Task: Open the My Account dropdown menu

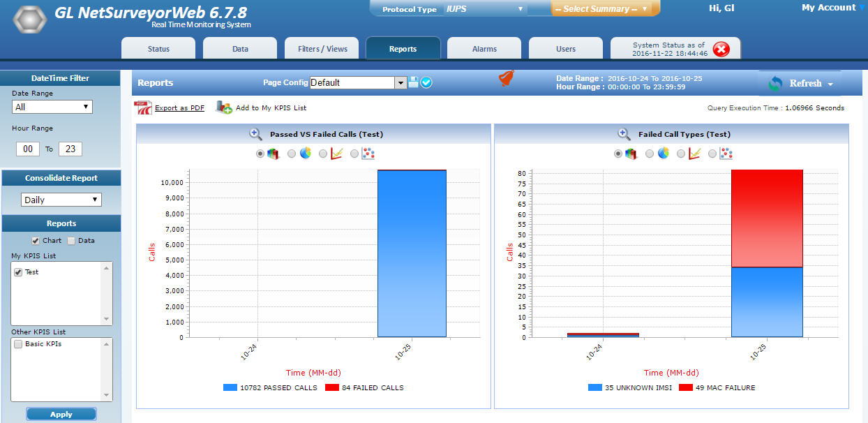Action: click(832, 8)
